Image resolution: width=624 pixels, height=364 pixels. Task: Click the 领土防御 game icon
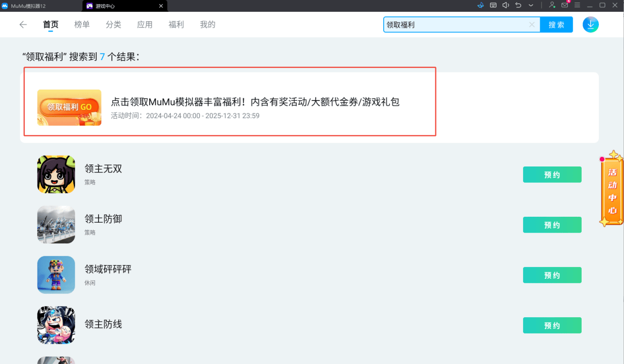click(56, 225)
